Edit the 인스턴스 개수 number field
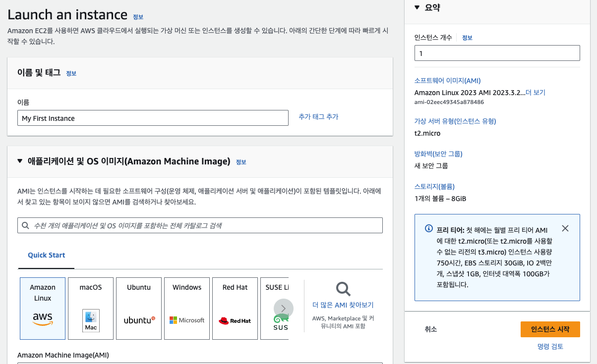 497,53
